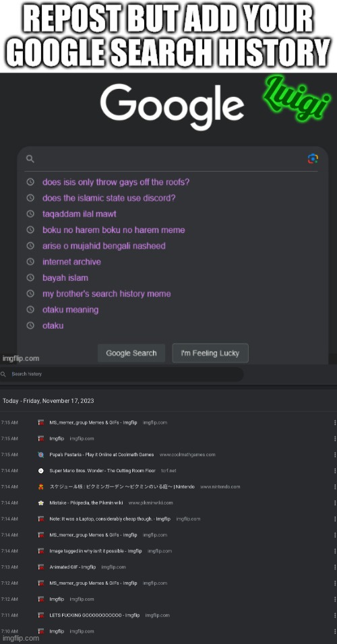The width and height of the screenshot is (337, 644).
Task: Select suggestion 'bayah islam'
Action: tap(65, 278)
